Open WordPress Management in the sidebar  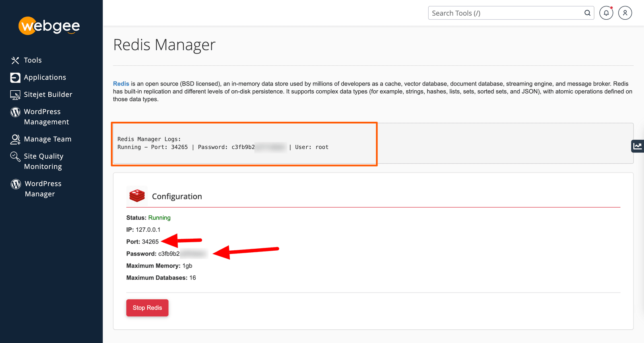click(x=46, y=116)
